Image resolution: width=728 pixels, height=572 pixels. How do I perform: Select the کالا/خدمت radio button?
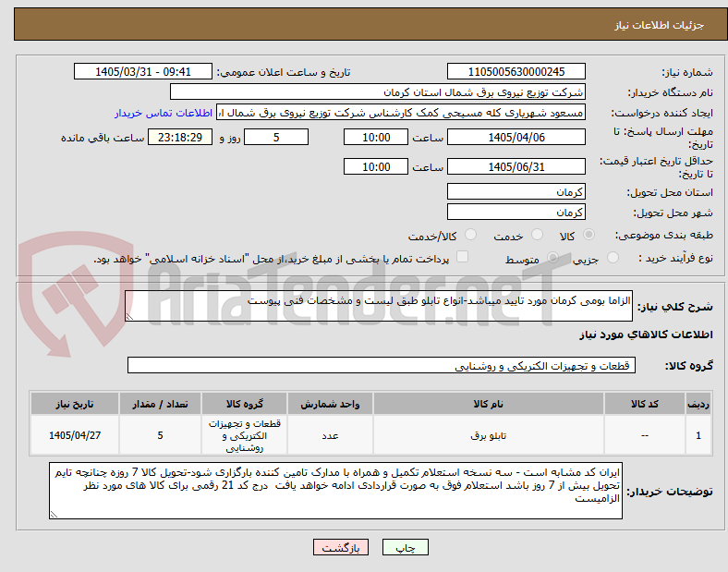click(470, 235)
